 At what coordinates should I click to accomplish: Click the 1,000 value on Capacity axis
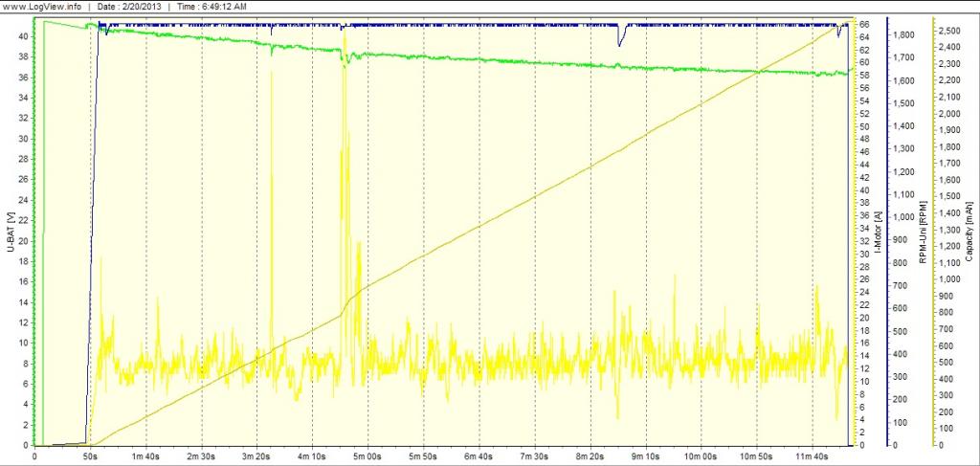tap(950, 279)
